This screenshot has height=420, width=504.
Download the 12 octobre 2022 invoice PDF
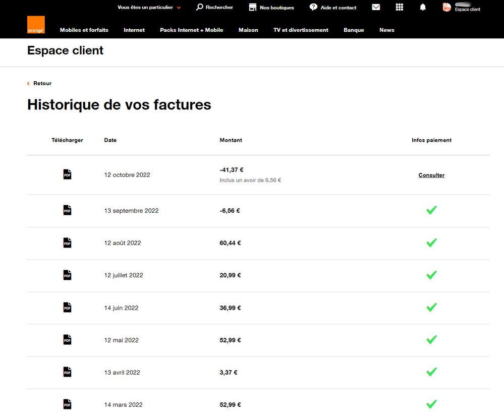[x=67, y=174]
